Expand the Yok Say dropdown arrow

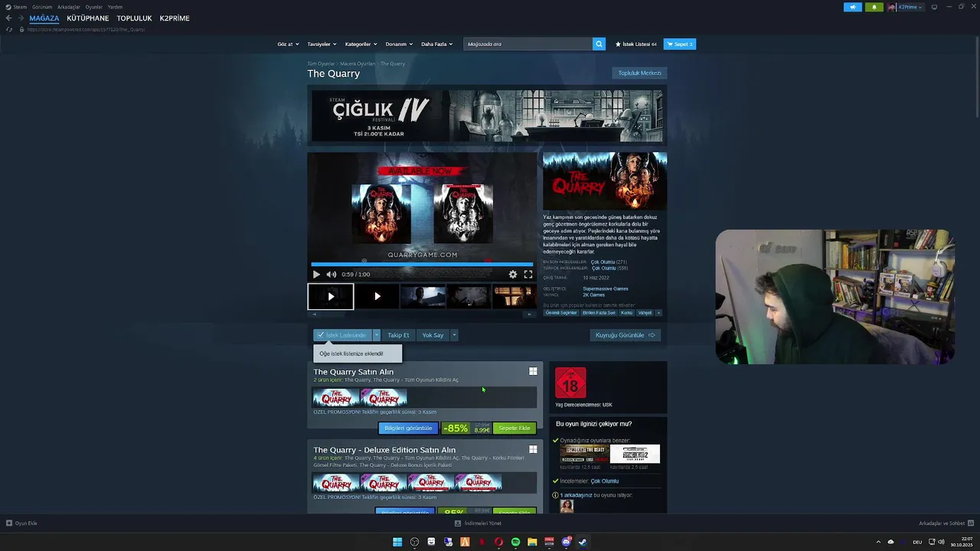[x=454, y=335]
